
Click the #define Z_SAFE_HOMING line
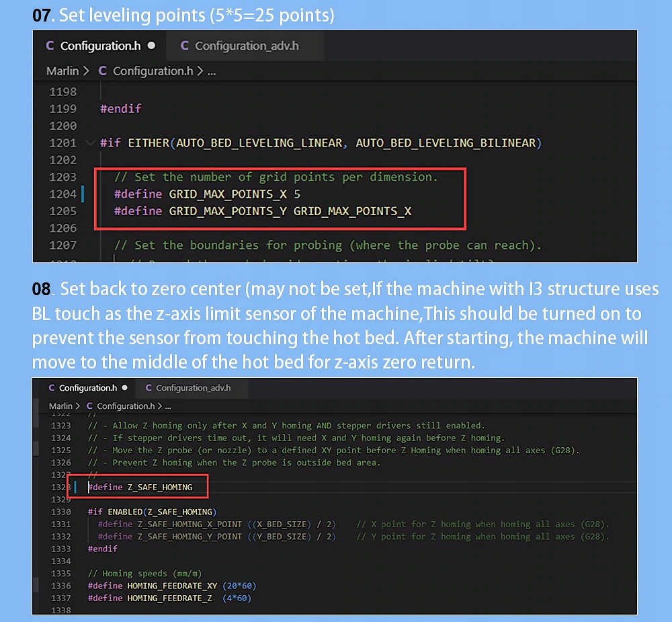tap(159, 487)
